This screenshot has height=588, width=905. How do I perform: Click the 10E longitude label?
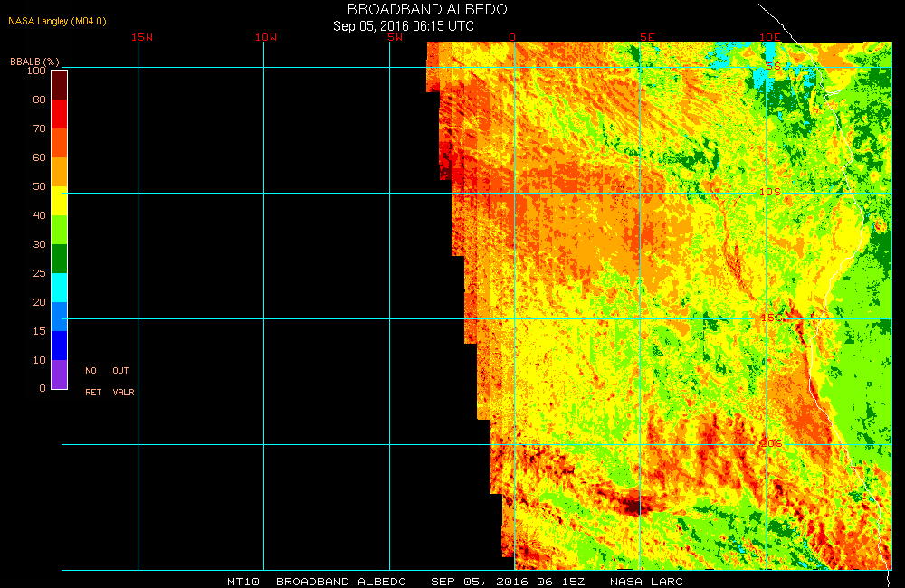point(769,37)
